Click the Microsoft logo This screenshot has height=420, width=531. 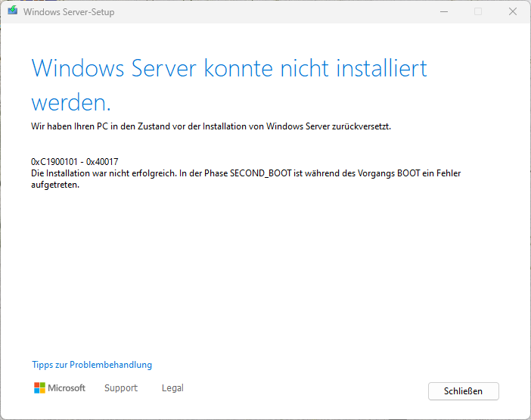pyautogui.click(x=60, y=387)
